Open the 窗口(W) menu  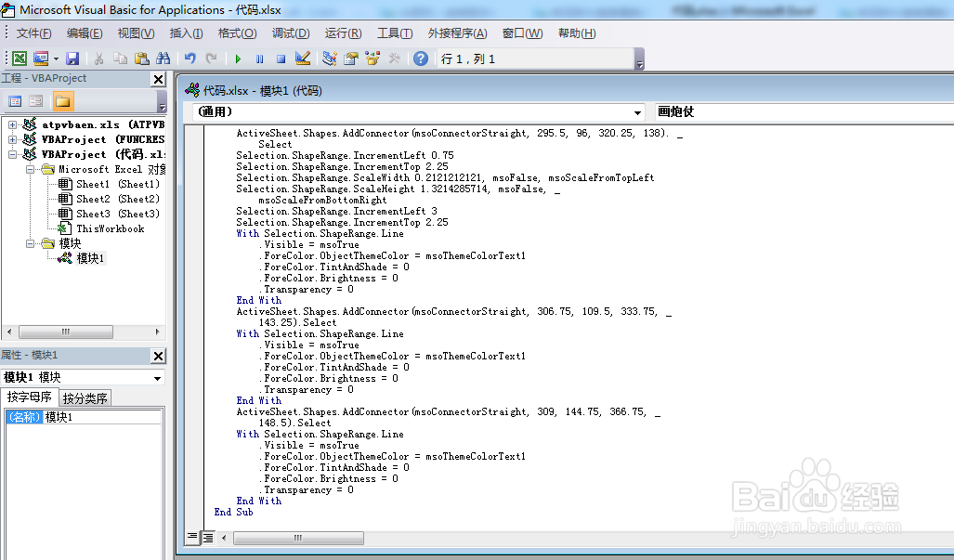click(523, 33)
